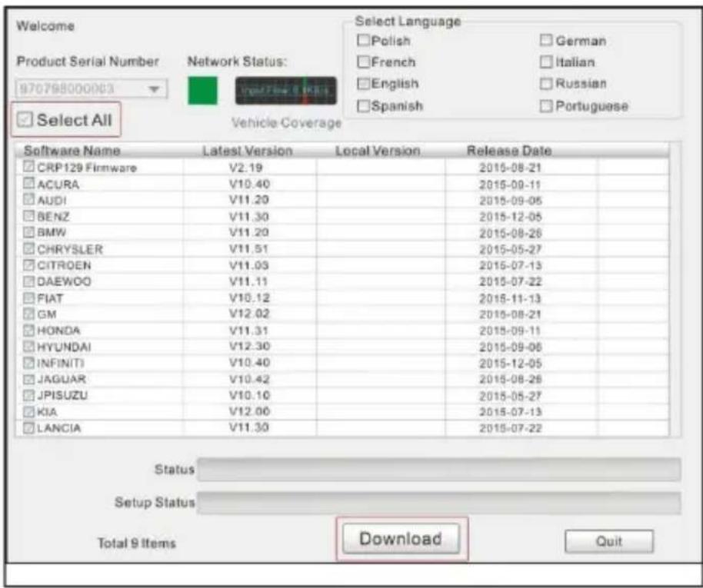Select the V12.30 HYUNDAI version cell
Viewport: 703px width, 588px height.
[249, 347]
